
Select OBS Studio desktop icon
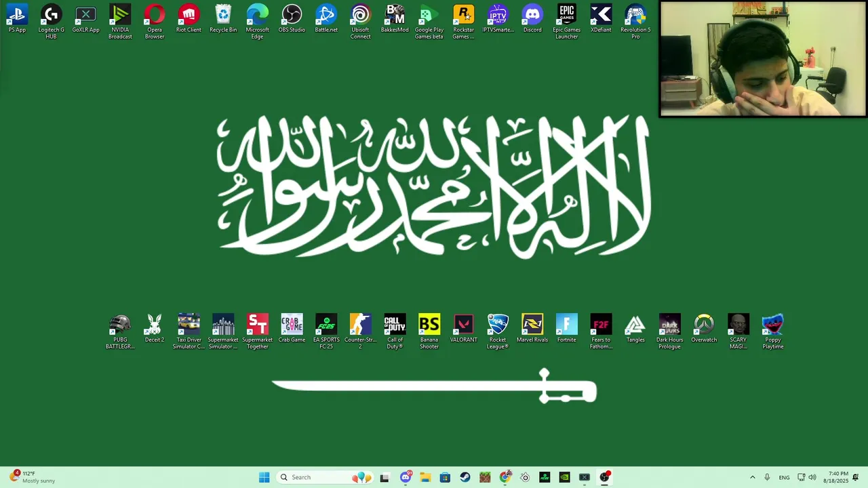(x=292, y=19)
